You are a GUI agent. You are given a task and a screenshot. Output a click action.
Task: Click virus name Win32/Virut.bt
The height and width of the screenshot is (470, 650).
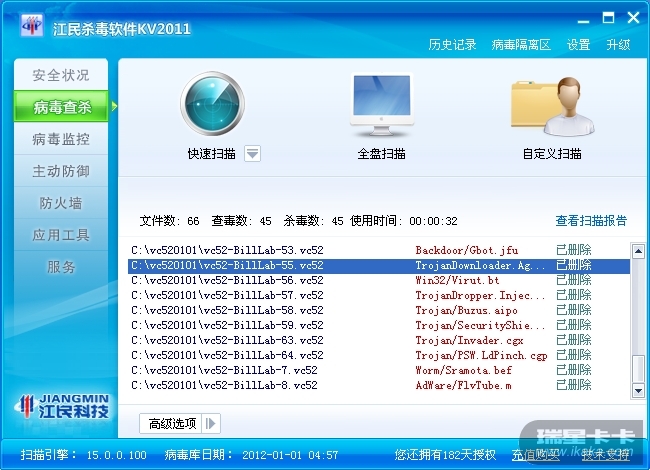pyautogui.click(x=457, y=280)
